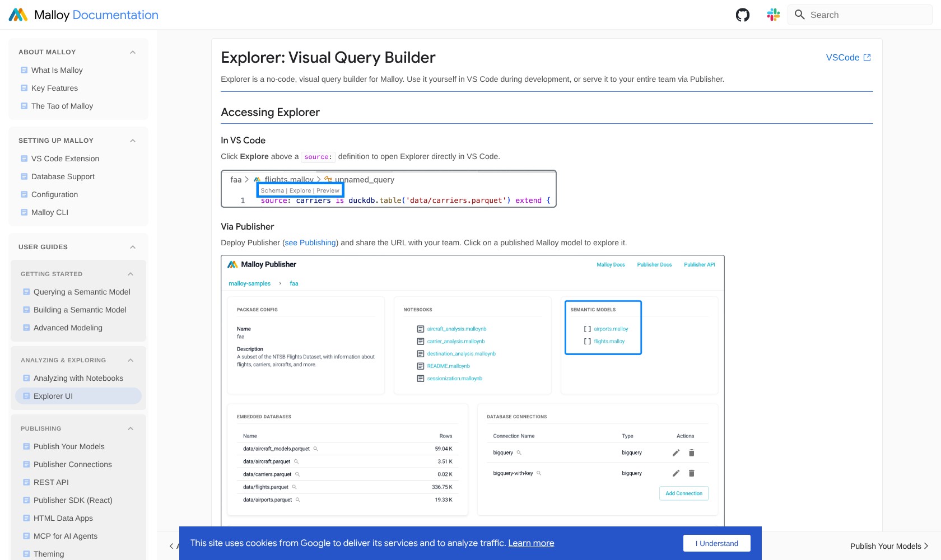Open Database Support page

click(63, 176)
